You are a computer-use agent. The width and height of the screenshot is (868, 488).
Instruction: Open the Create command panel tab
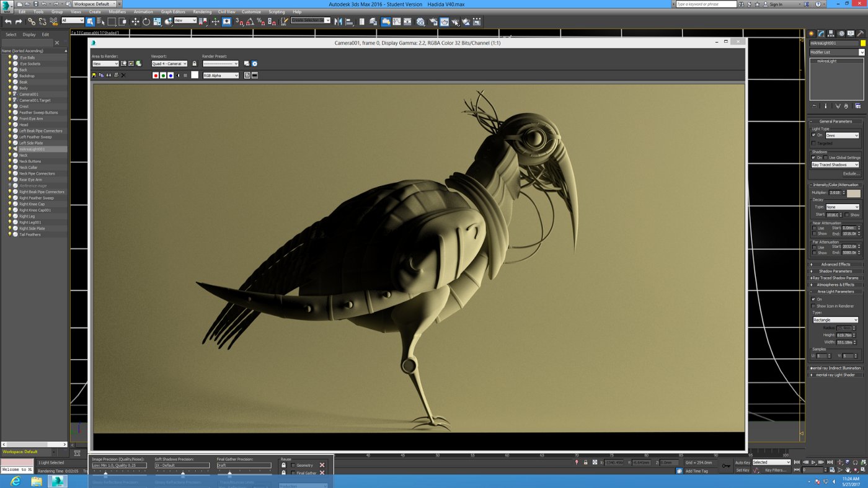point(811,33)
